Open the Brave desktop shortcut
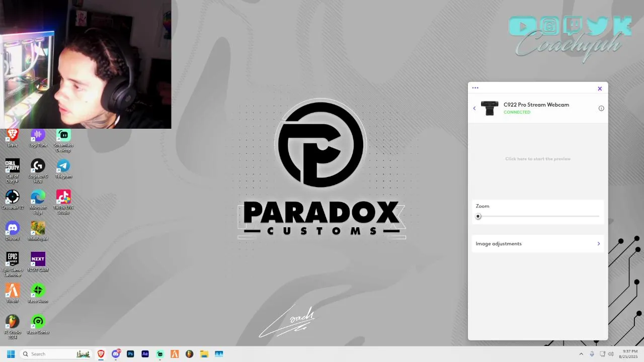 click(12, 138)
